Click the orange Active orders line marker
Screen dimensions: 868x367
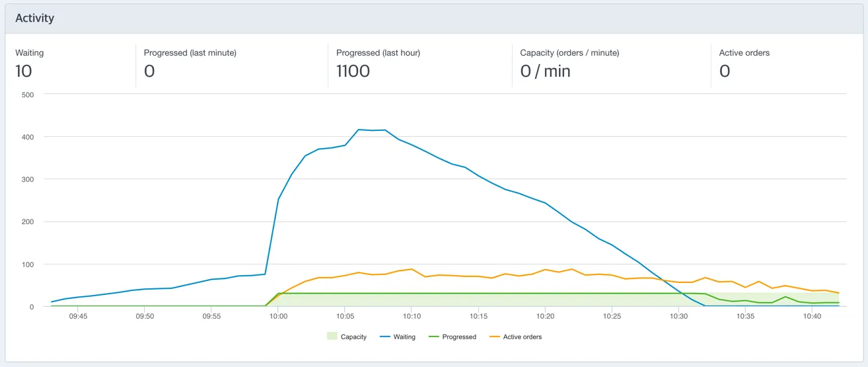coord(494,337)
